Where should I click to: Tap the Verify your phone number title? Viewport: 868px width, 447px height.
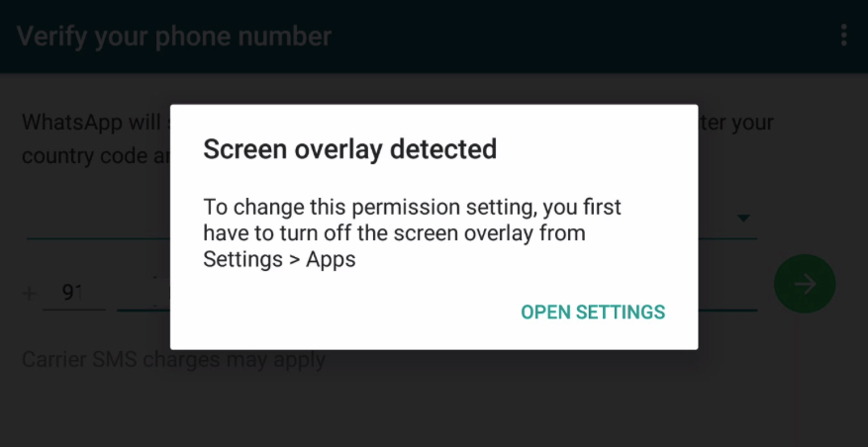tap(174, 37)
